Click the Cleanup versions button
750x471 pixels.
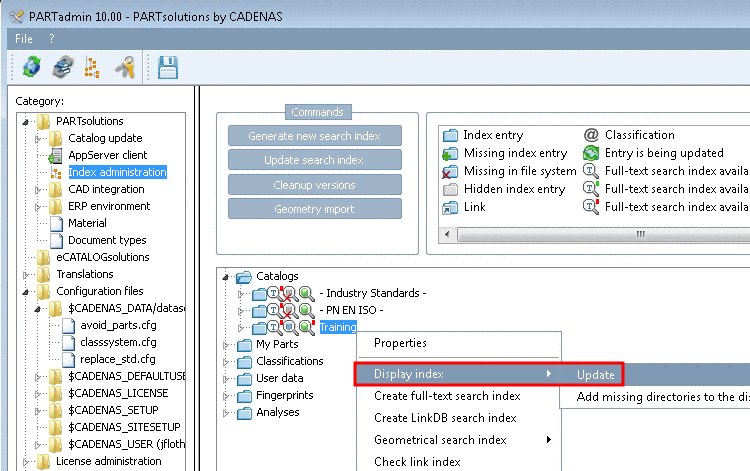(315, 185)
